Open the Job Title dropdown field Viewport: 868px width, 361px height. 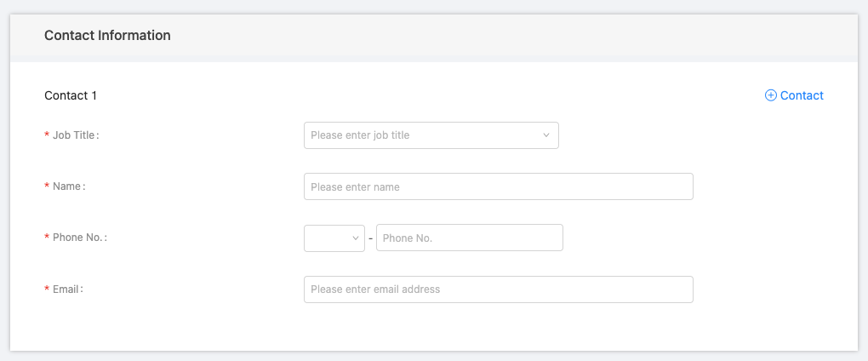(422, 135)
